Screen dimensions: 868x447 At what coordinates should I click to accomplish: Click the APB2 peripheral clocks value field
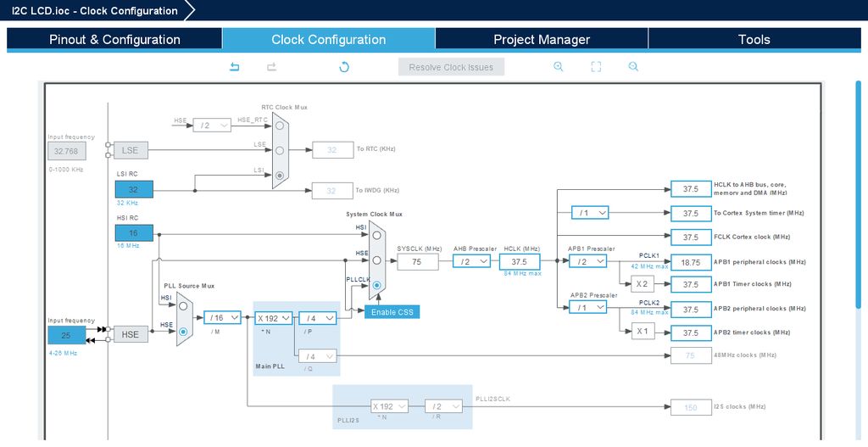[x=691, y=310]
